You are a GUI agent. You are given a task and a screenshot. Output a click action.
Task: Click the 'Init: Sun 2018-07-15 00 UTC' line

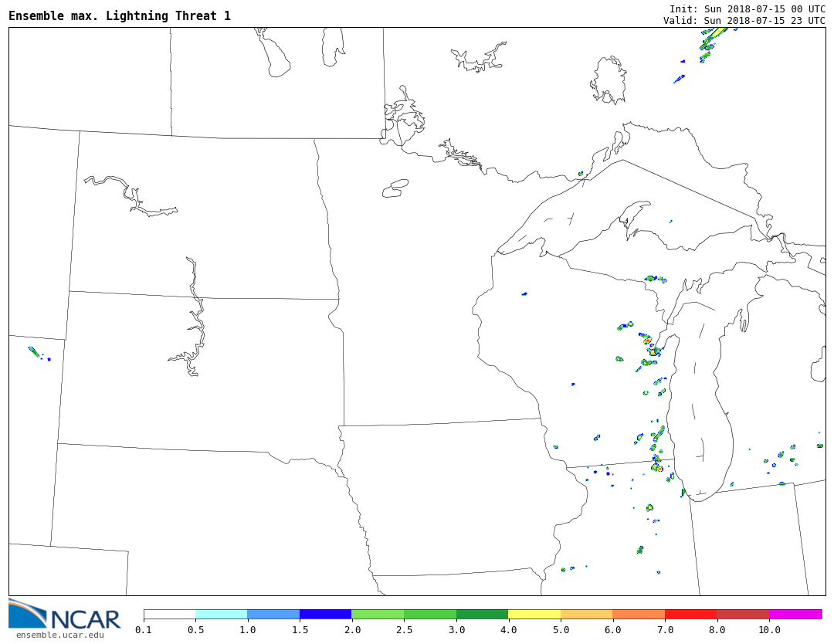pyautogui.click(x=748, y=9)
